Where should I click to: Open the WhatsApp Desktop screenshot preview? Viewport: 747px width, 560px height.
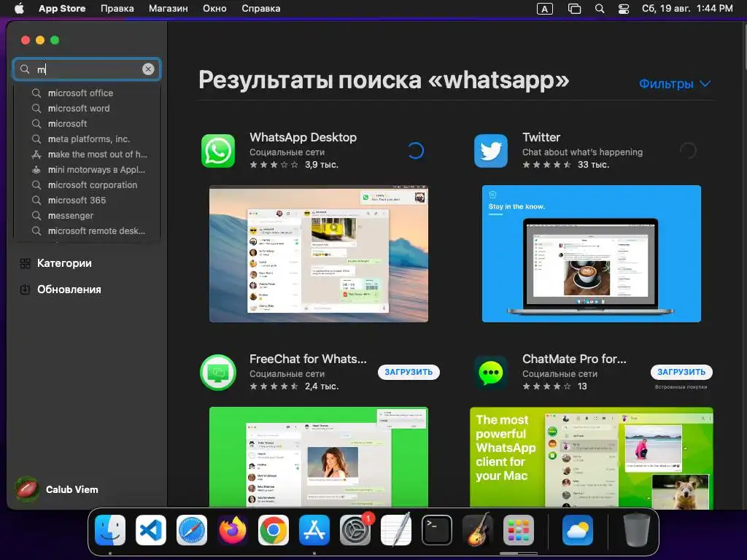click(x=319, y=254)
